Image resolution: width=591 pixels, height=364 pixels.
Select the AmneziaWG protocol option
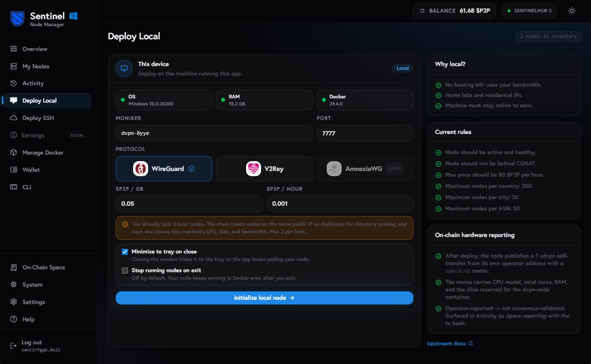pyautogui.click(x=365, y=169)
